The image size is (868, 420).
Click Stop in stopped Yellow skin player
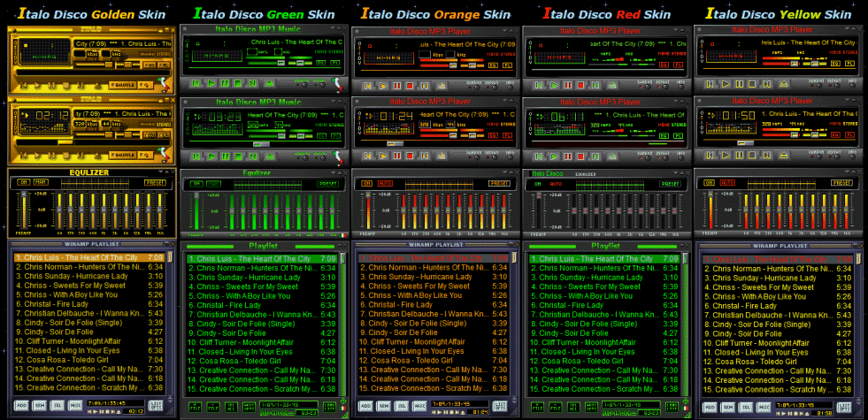[x=752, y=84]
